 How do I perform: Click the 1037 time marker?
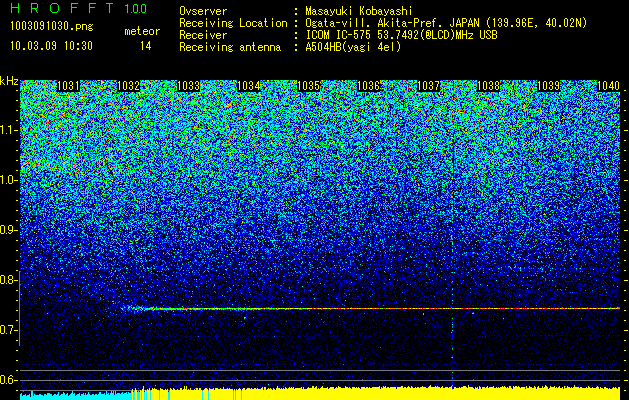428,86
